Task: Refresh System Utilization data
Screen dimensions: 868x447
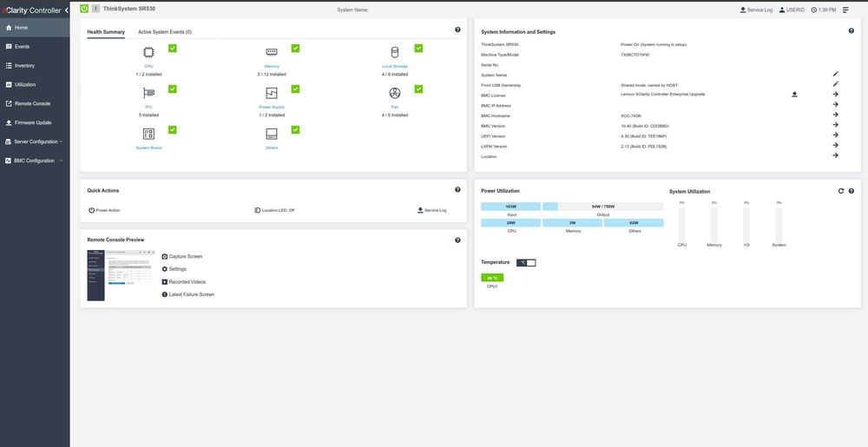Action: point(841,191)
